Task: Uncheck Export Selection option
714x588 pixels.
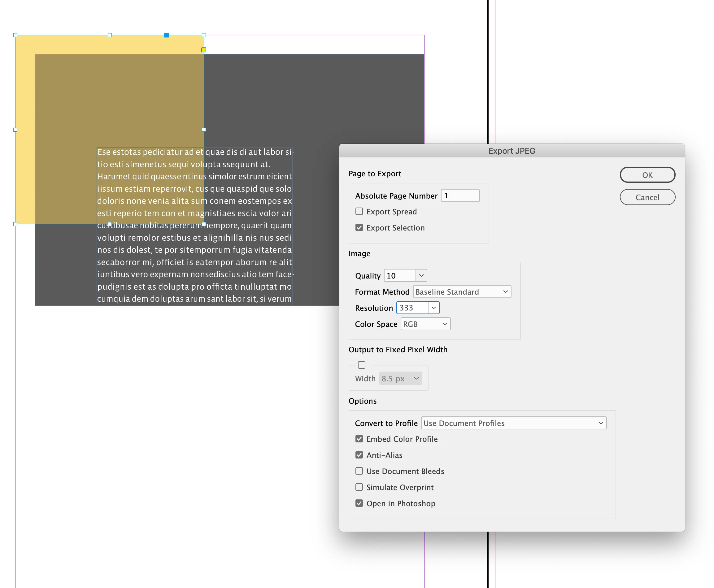Action: (359, 228)
